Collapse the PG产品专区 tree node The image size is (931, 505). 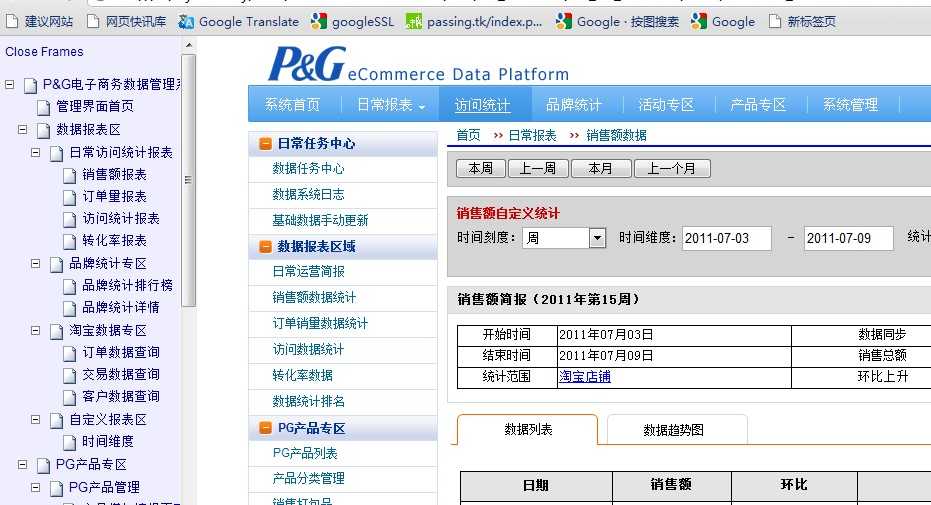23,464
